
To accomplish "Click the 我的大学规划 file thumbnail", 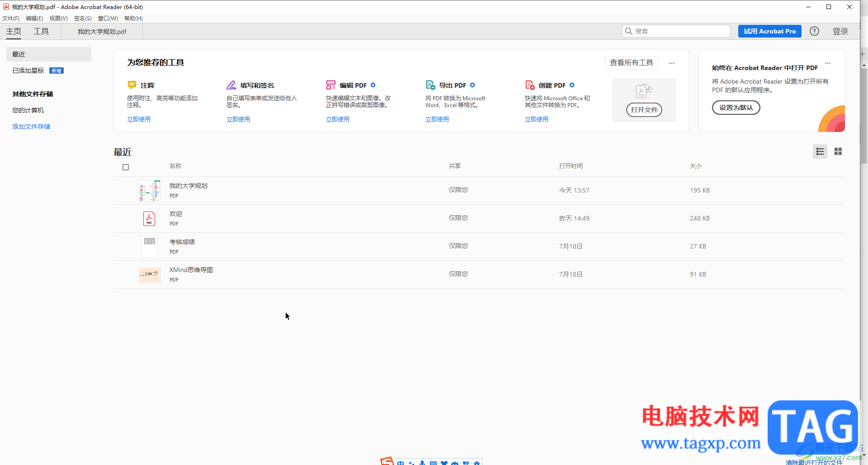I will [x=149, y=191].
